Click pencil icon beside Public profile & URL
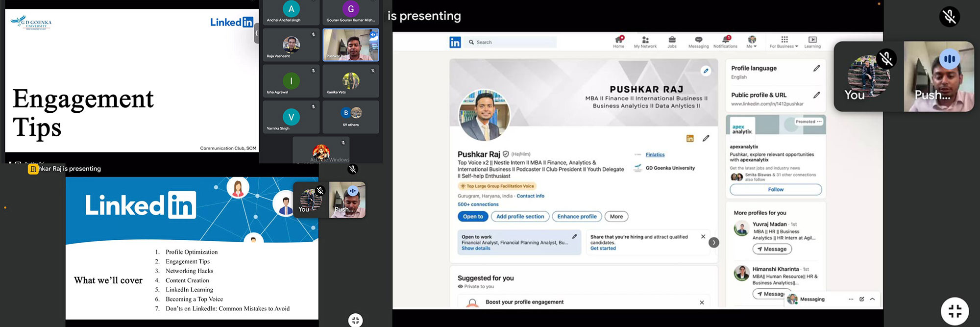The image size is (980, 327). coord(816,95)
